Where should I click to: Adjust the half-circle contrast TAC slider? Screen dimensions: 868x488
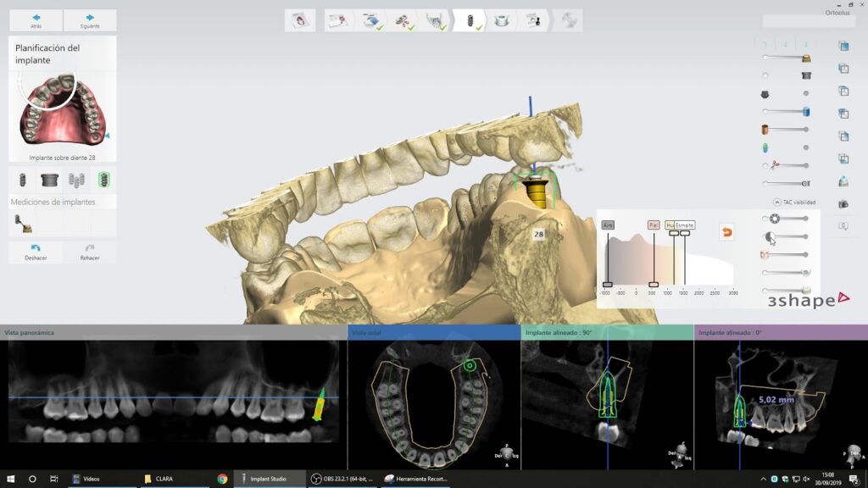click(786, 237)
